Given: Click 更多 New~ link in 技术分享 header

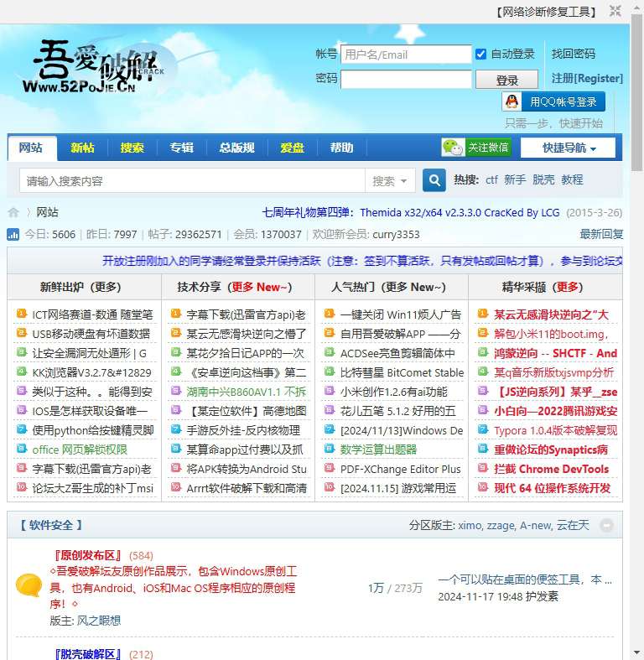Looking at the screenshot, I should 259,287.
